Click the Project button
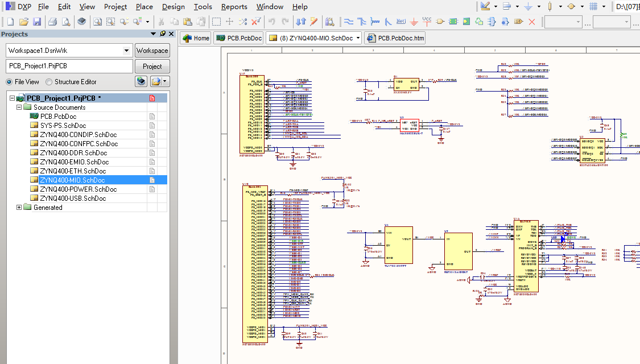Viewport: 640px width, 364px height. pos(152,66)
